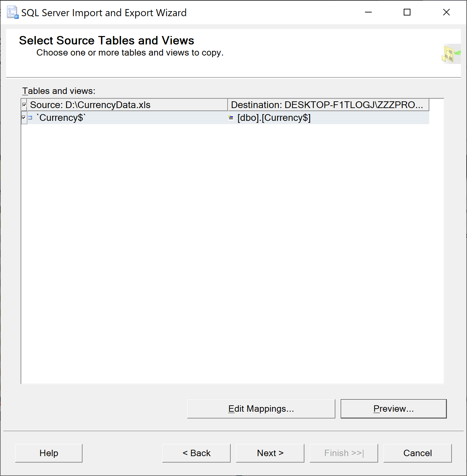
Task: Proceed with the Next button
Action: [x=270, y=453]
